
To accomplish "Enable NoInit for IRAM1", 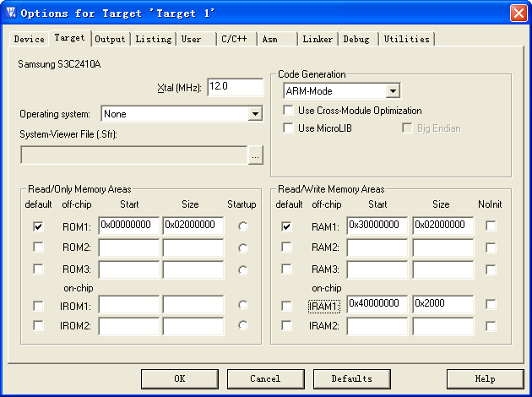I will coord(491,304).
